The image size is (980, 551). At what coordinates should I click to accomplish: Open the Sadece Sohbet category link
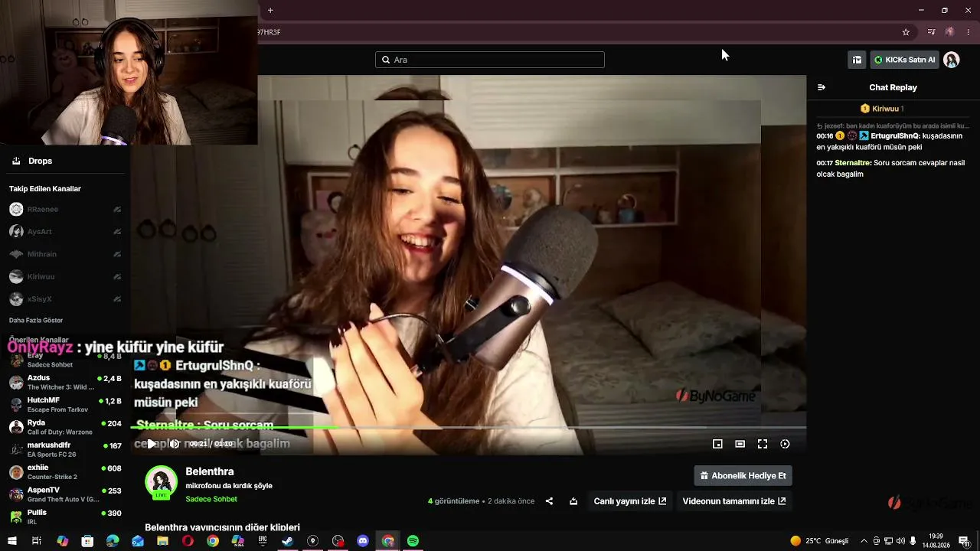211,499
